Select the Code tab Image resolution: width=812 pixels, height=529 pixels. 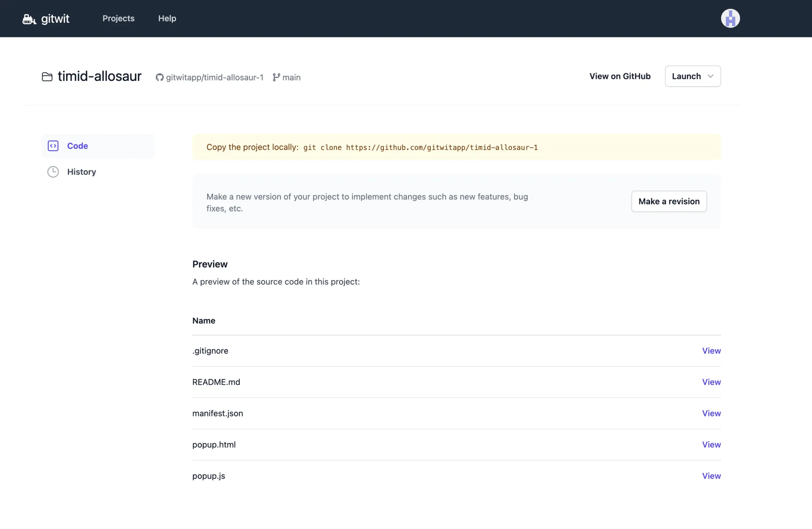click(77, 145)
